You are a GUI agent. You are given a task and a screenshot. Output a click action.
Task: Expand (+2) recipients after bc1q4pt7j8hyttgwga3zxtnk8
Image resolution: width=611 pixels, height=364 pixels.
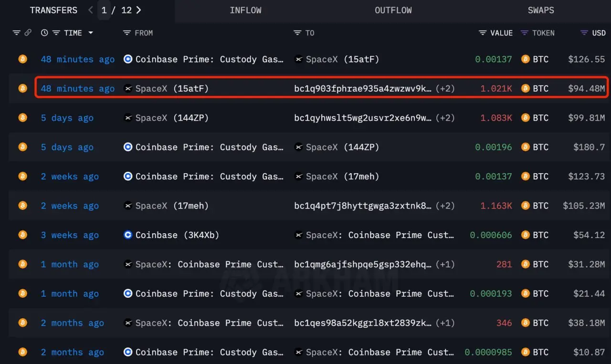pyautogui.click(x=445, y=206)
